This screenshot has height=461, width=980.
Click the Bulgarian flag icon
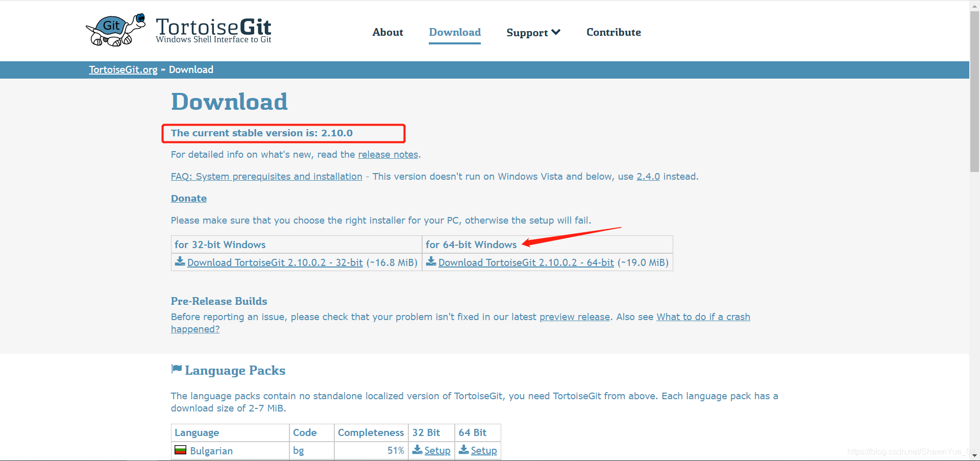[x=180, y=450]
